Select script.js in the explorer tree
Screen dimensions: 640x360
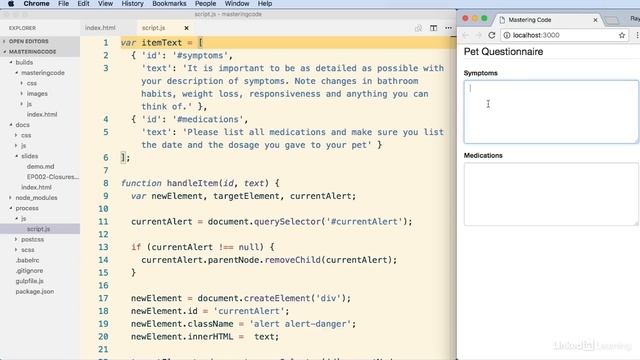pyautogui.click(x=38, y=229)
